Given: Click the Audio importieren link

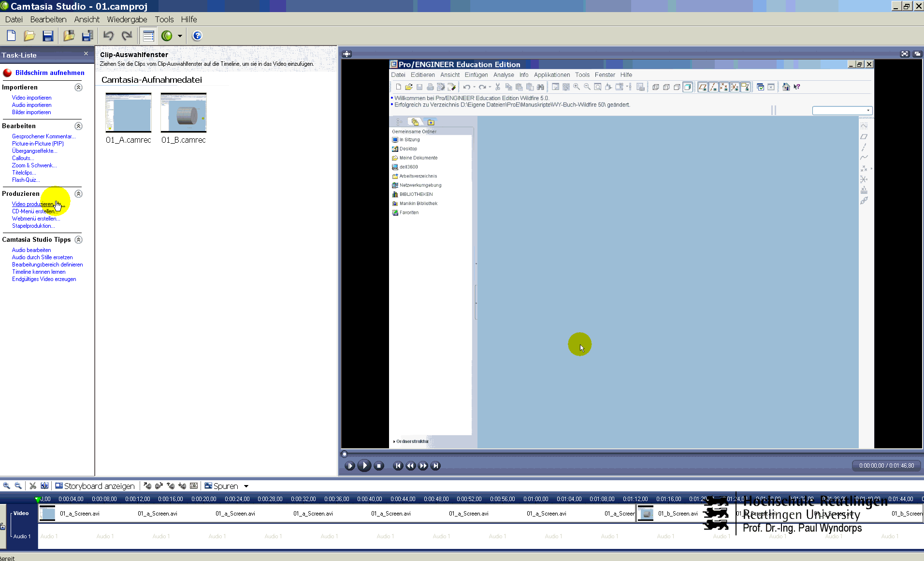Looking at the screenshot, I should coord(32,105).
